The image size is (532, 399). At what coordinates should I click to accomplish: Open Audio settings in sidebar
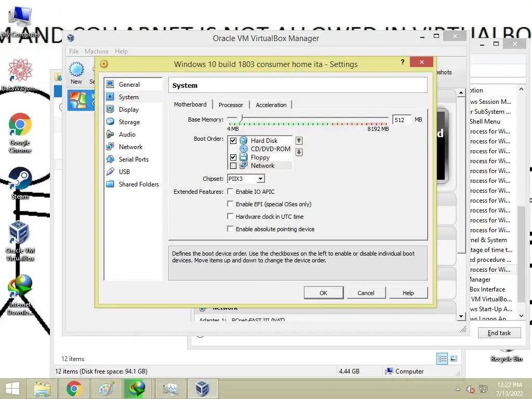[x=127, y=135]
